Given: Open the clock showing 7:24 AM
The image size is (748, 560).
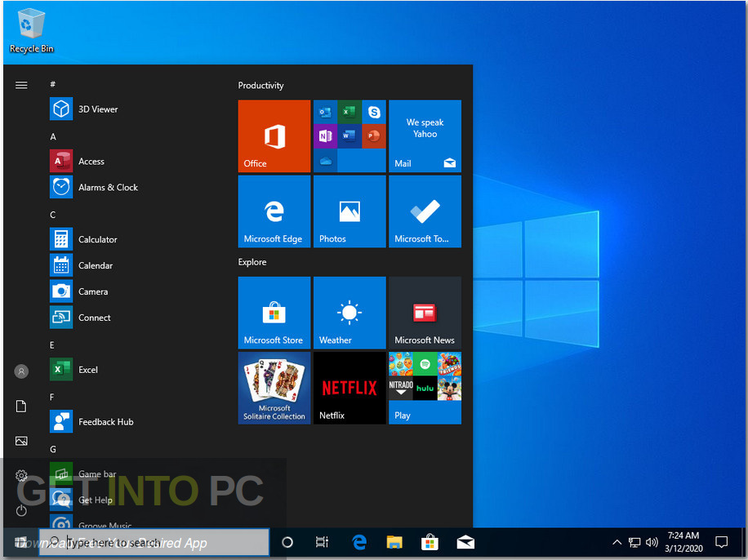Looking at the screenshot, I should point(683,542).
